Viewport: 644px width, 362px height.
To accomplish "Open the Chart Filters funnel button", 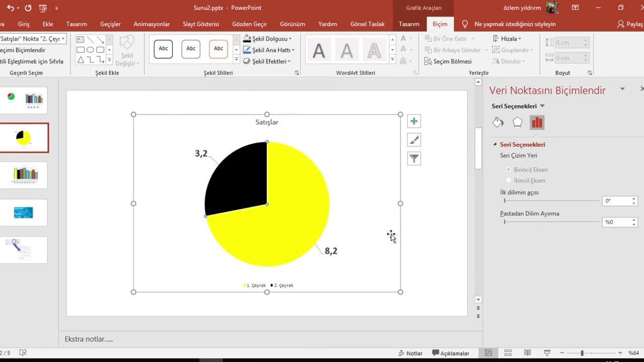I will pos(414,159).
